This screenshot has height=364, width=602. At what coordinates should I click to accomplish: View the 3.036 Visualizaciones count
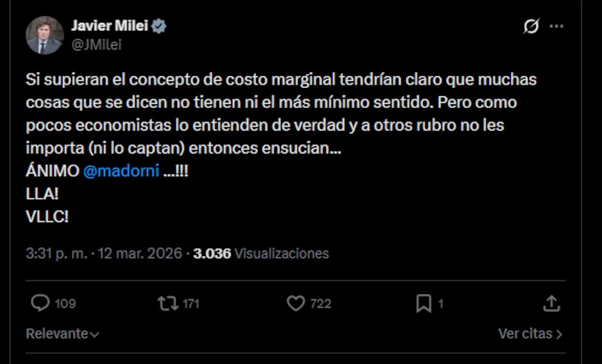point(261,254)
